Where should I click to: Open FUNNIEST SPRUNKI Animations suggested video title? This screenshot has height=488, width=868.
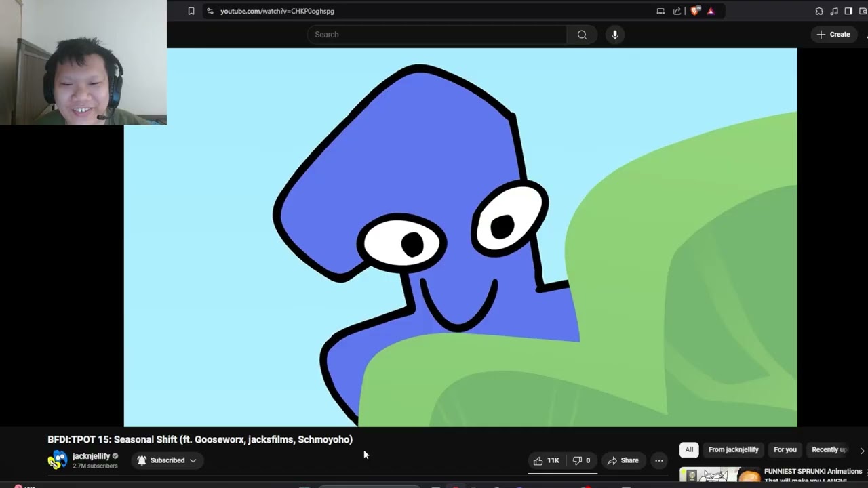[x=813, y=476]
